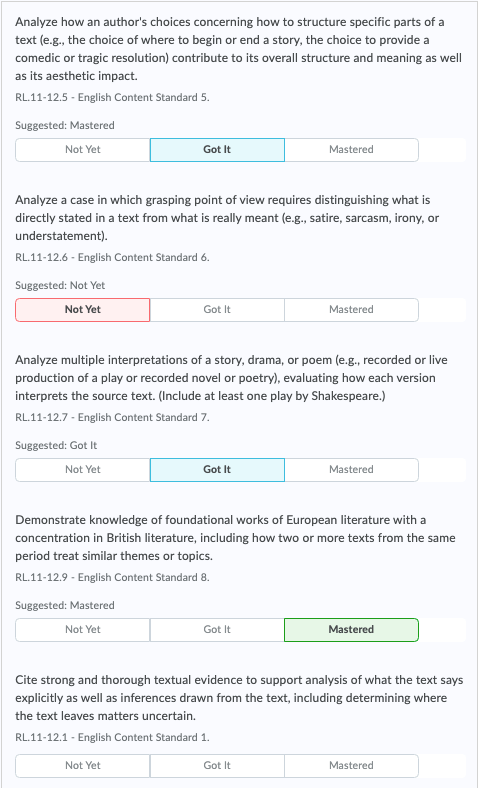Choose Not Yet for RL.11-12.9 British literature
Image resolution: width=478 pixels, height=788 pixels.
tap(82, 630)
